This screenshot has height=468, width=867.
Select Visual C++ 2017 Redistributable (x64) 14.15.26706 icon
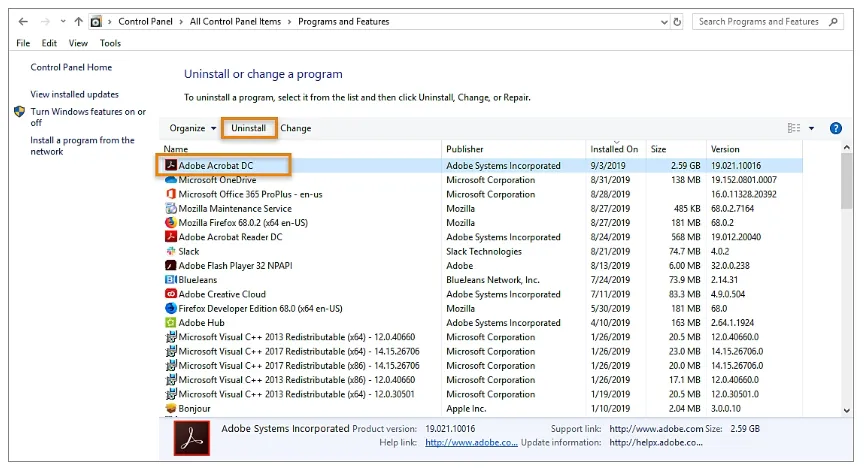pyautogui.click(x=171, y=351)
